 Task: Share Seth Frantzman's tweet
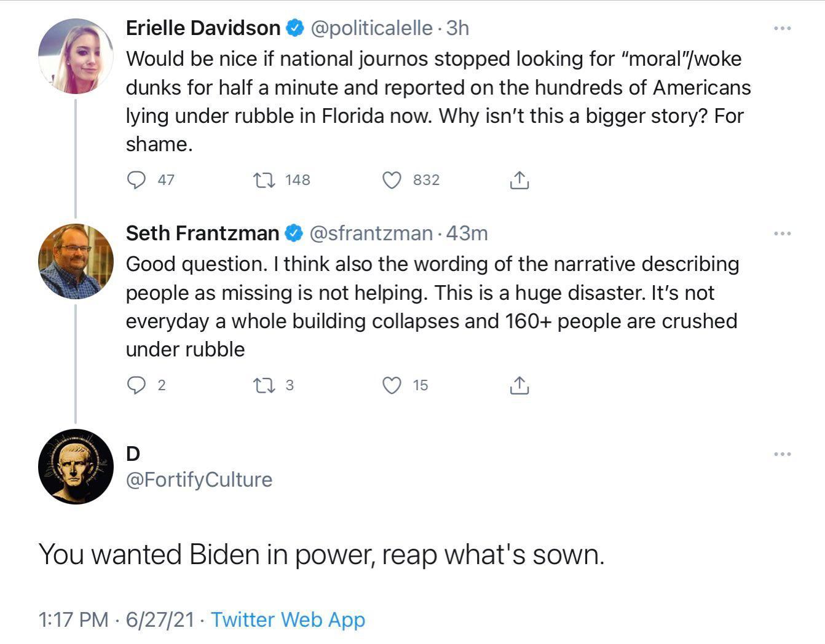click(519, 385)
